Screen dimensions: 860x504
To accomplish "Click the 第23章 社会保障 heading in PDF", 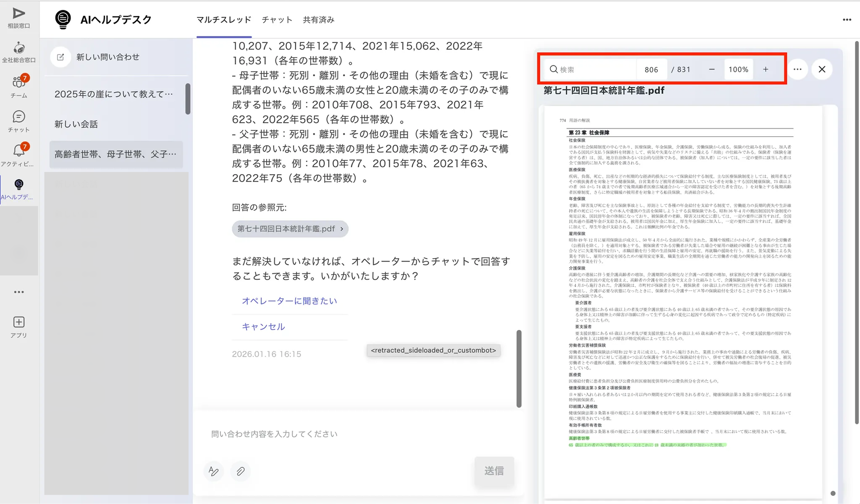I will point(589,132).
